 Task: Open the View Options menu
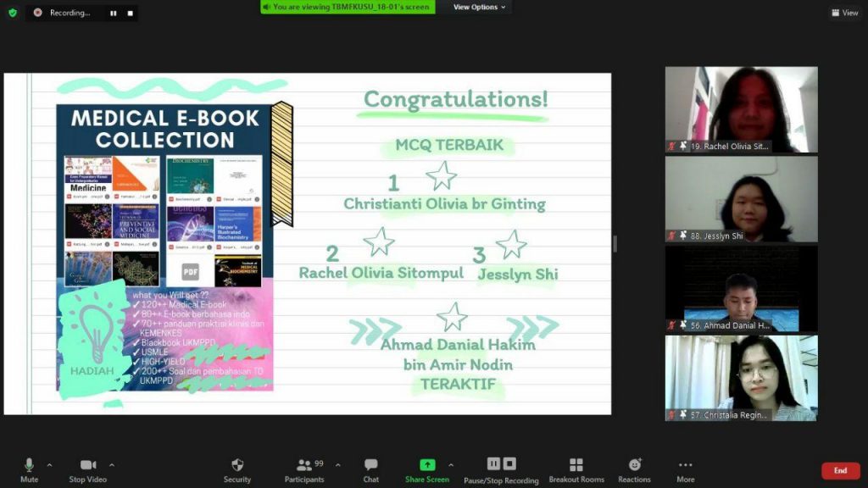(480, 7)
